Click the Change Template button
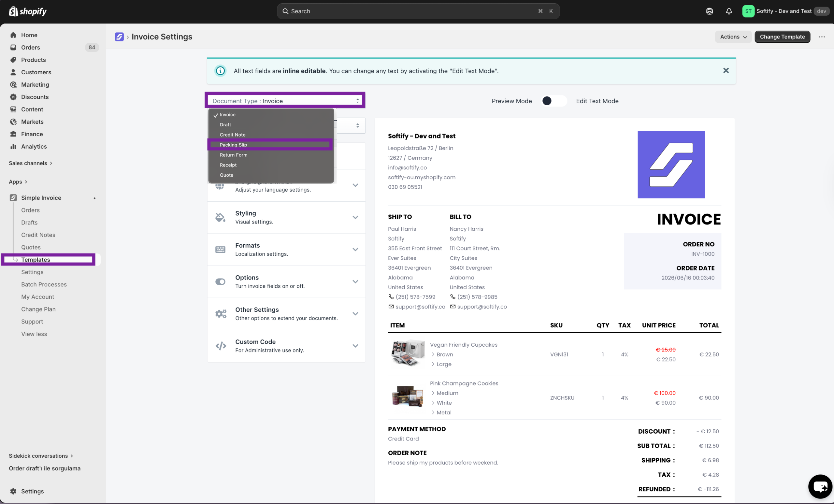 tap(782, 36)
